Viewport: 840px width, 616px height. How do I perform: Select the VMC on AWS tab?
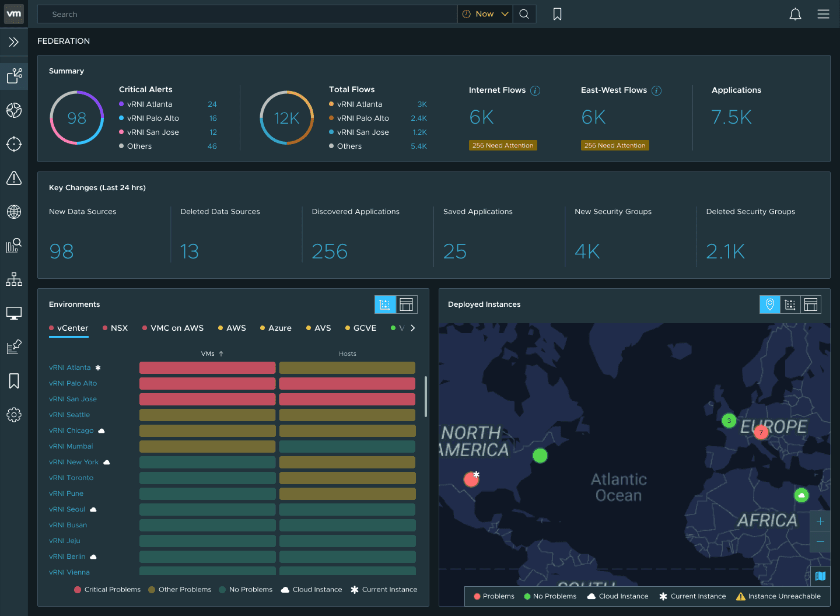pos(173,328)
